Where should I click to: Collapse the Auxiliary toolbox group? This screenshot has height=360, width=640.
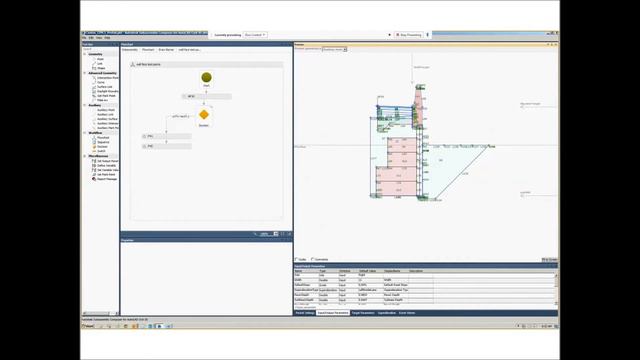click(85, 105)
